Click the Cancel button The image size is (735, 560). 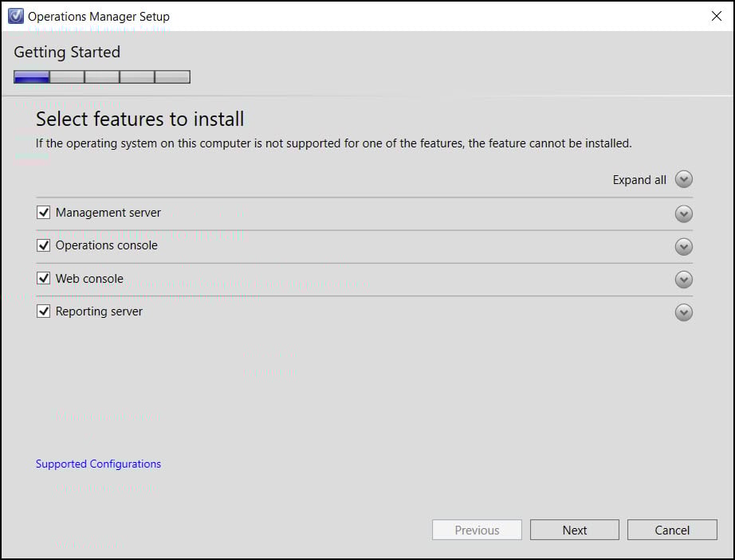point(672,530)
